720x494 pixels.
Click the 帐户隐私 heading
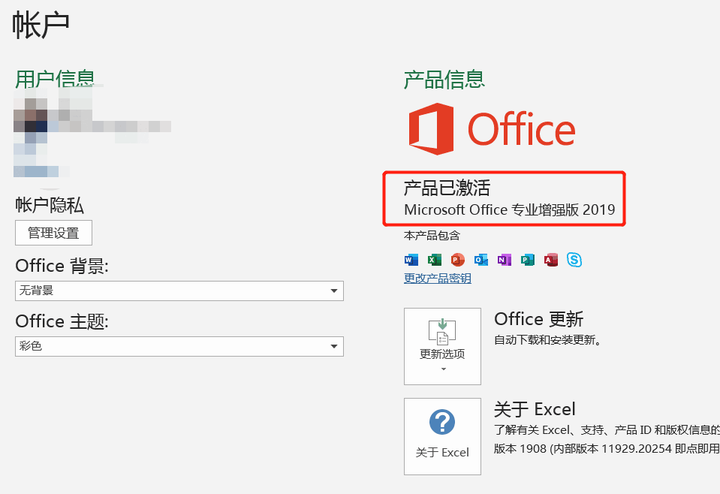[50, 205]
